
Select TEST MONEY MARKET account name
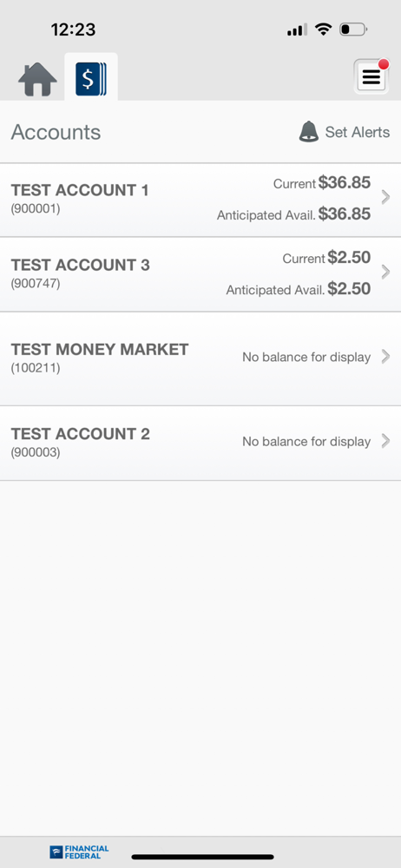pyautogui.click(x=100, y=349)
